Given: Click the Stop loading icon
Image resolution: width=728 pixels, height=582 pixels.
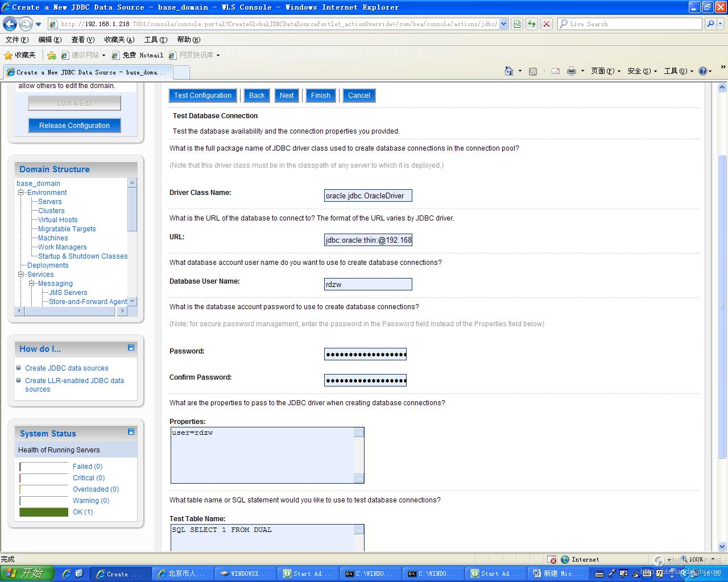Looking at the screenshot, I should 546,24.
